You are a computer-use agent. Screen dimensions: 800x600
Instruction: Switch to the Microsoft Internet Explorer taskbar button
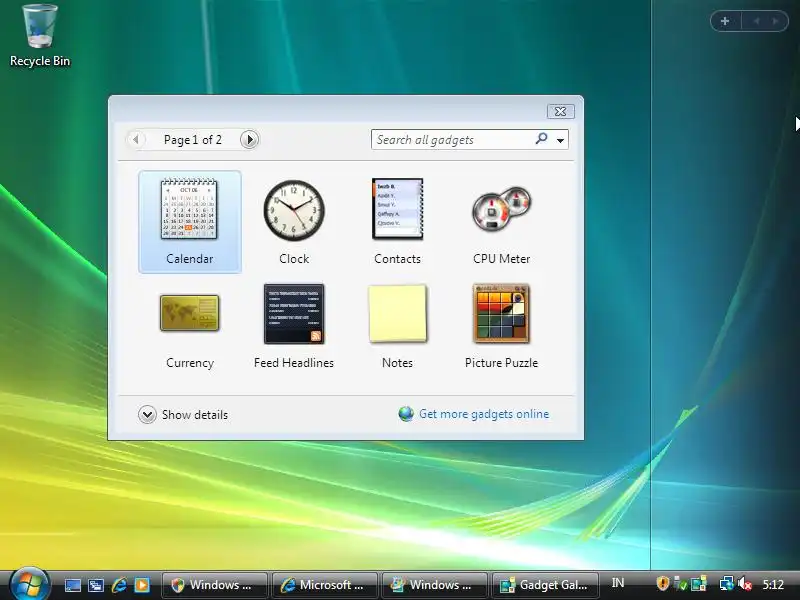[325, 585]
